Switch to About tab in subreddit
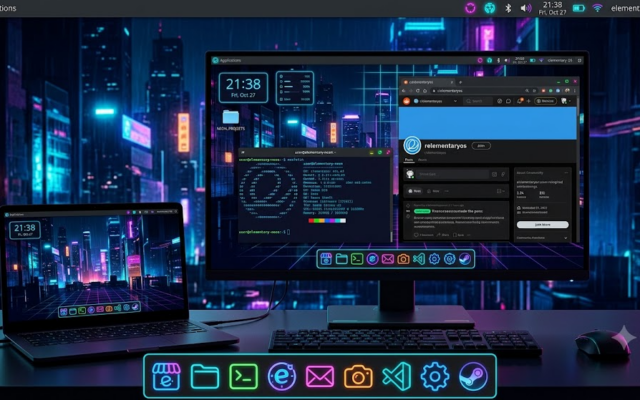 [x=422, y=160]
